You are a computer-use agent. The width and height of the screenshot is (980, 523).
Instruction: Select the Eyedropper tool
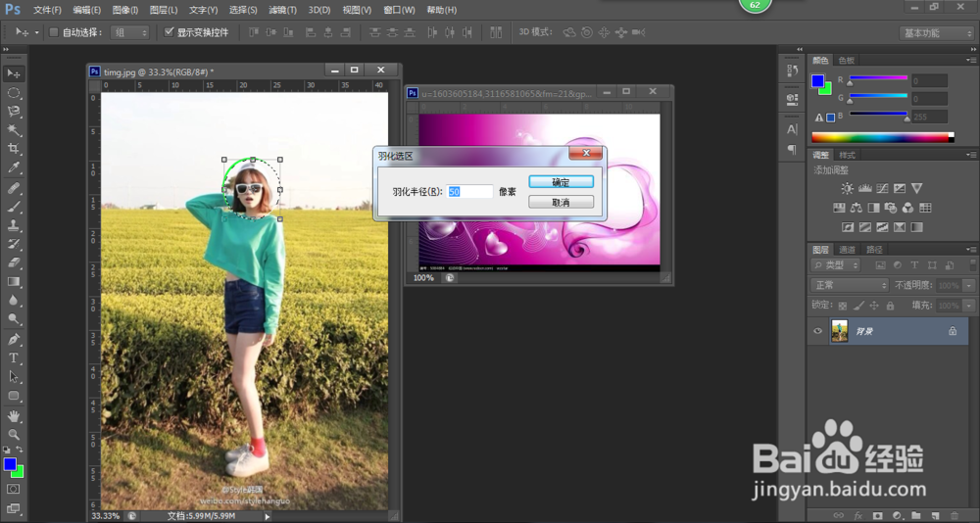(x=14, y=167)
